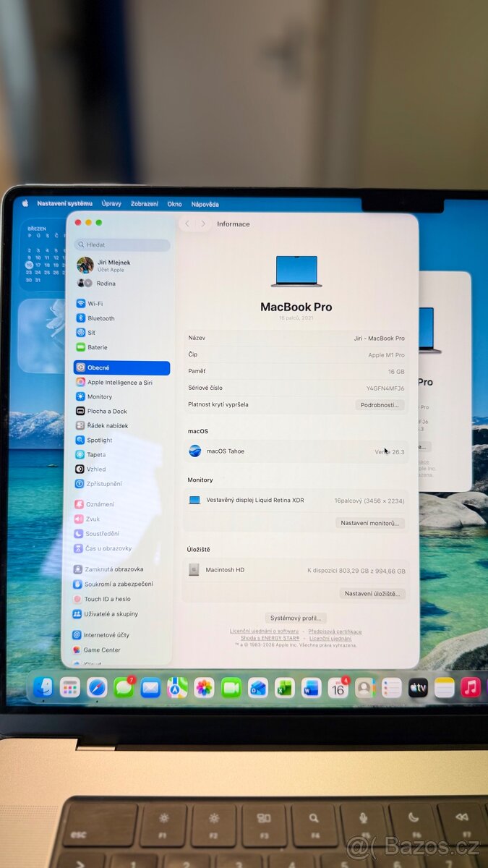Viewport: 488px width, 868px height.
Task: Open Messages from the Dock
Action: tap(124, 687)
